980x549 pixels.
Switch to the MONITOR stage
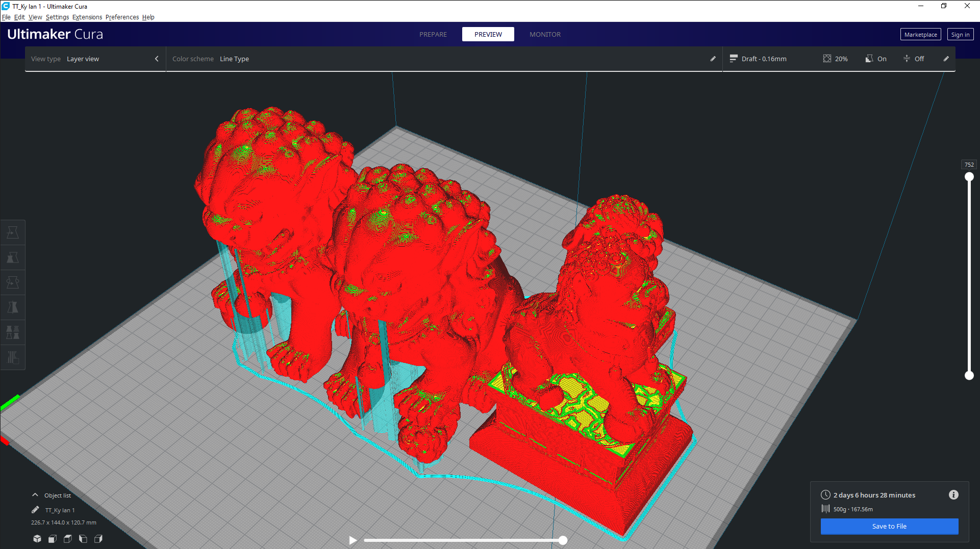click(545, 35)
